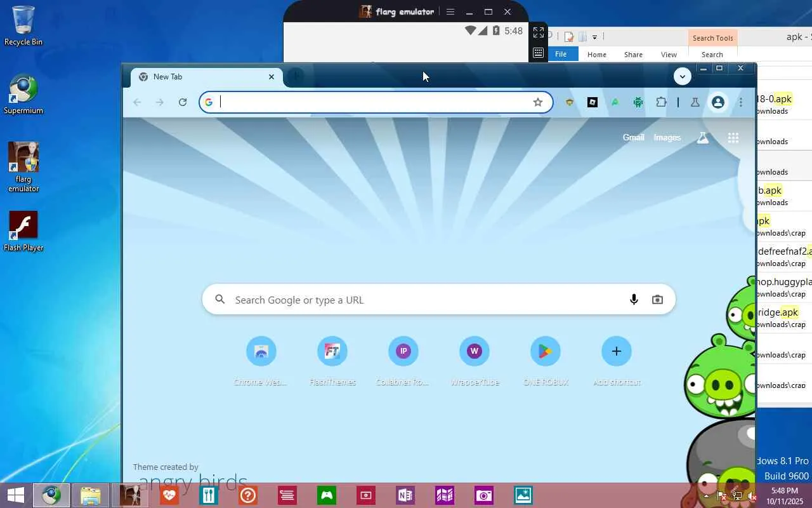The width and height of the screenshot is (812, 508).
Task: Open OneNote from the taskbar
Action: tap(405, 495)
